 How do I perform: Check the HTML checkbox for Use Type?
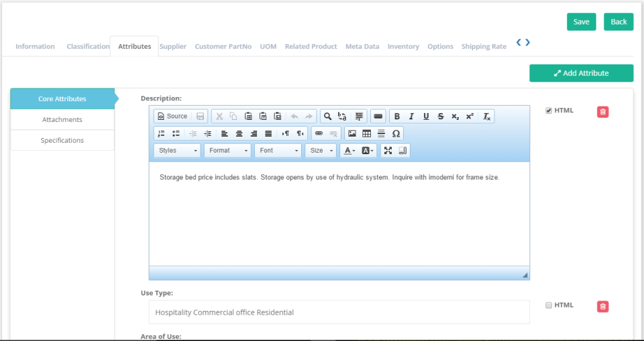point(549,305)
